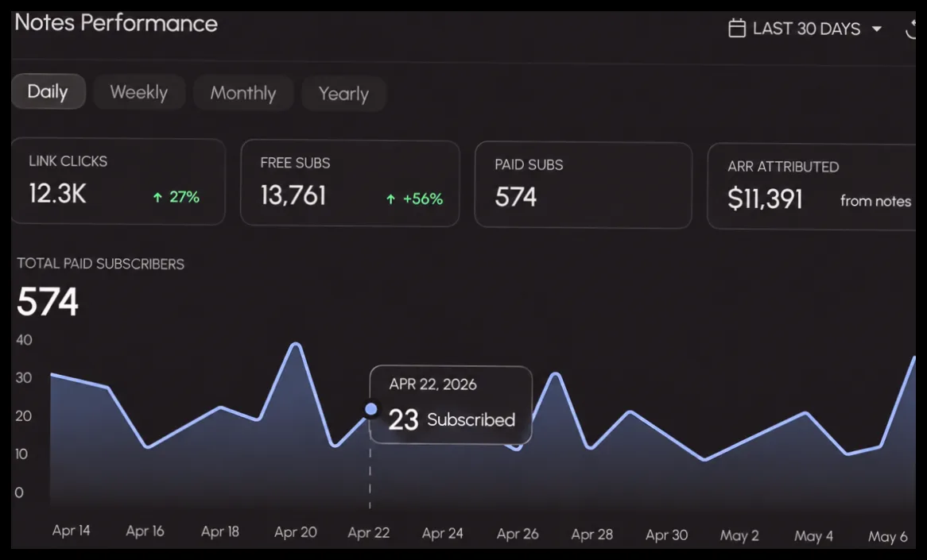
Task: Select the Monthly tab
Action: pyautogui.click(x=243, y=93)
